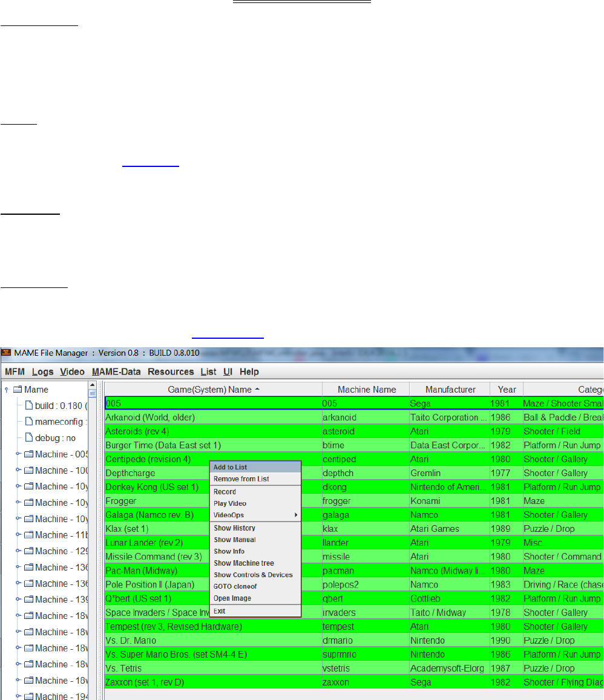Open the UI menu

(228, 371)
